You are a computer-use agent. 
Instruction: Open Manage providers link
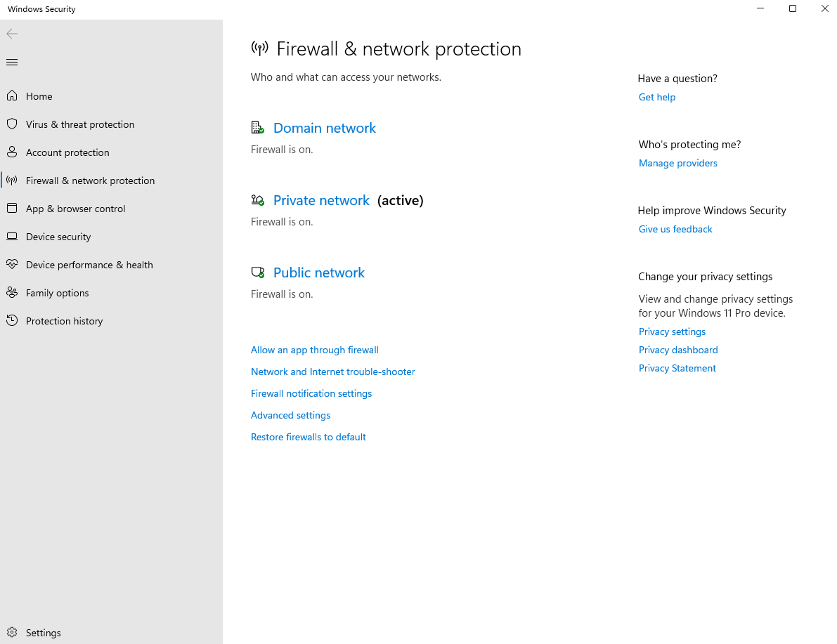677,163
